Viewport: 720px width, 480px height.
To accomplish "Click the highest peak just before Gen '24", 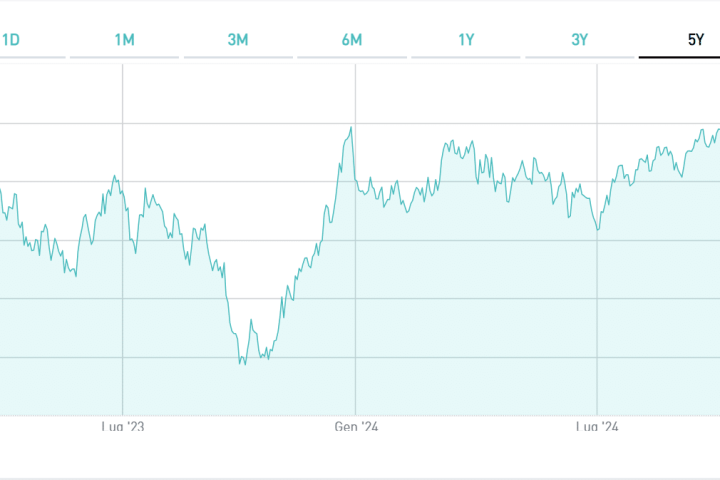I will [x=351, y=128].
